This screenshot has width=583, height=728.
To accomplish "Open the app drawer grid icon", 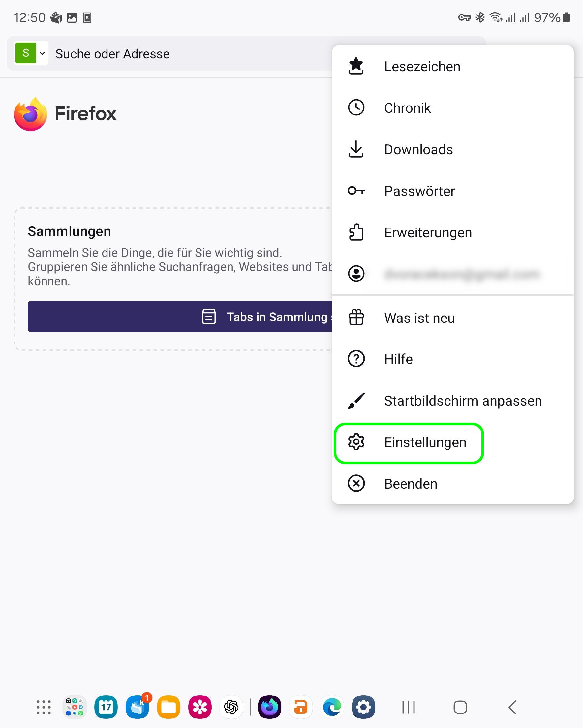I will [44, 707].
